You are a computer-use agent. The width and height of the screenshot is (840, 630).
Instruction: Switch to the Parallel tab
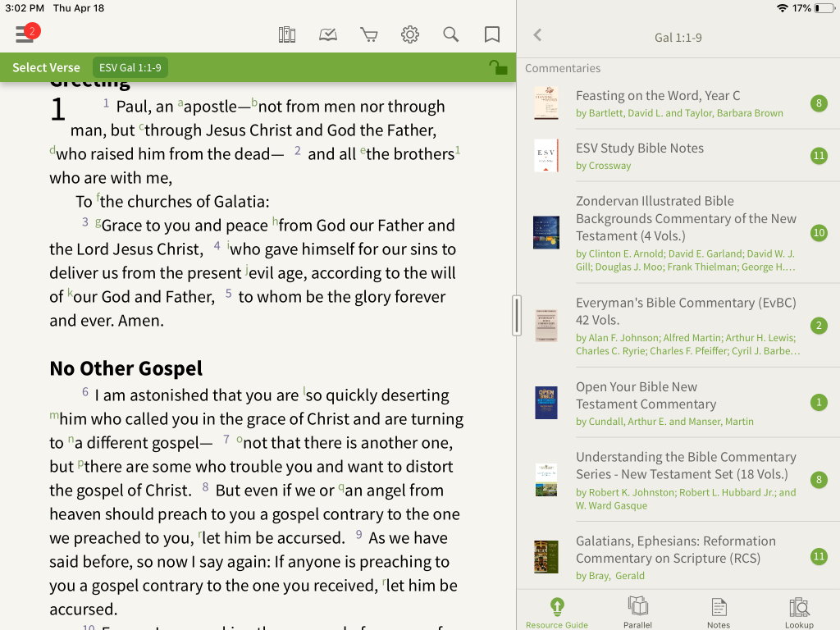click(637, 613)
